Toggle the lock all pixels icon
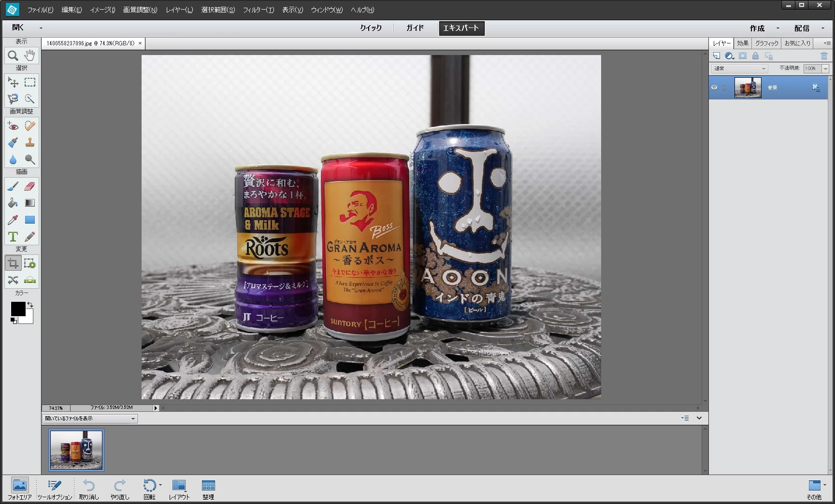Viewport: 835px width, 504px height. [755, 56]
